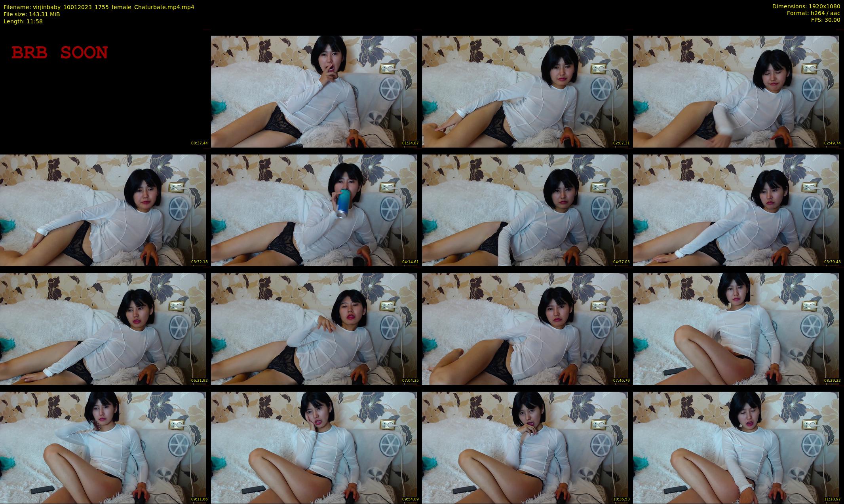The width and height of the screenshot is (844, 504).
Task: Click the thumbnail stamped 04:57.05
Action: point(525,210)
